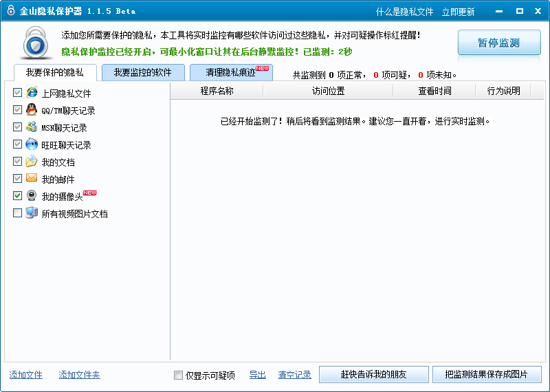The width and height of the screenshot is (550, 392).
Task: Click the 清空记录 link
Action: click(294, 375)
